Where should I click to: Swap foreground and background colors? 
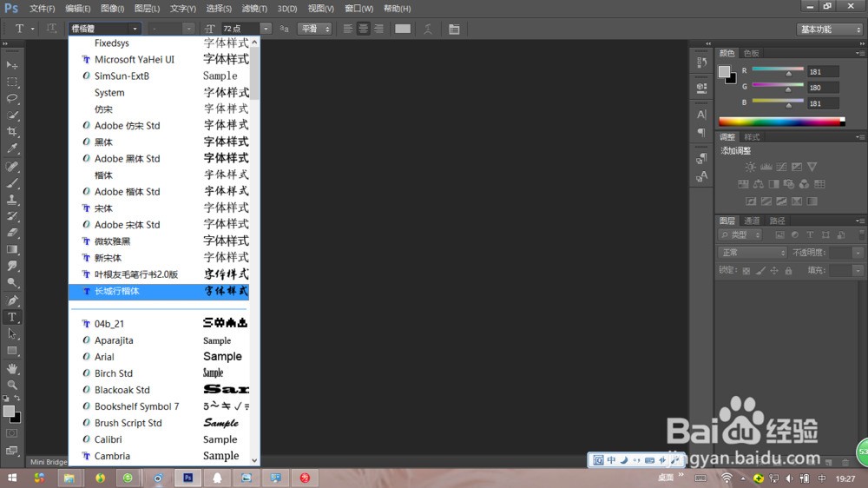point(17,399)
